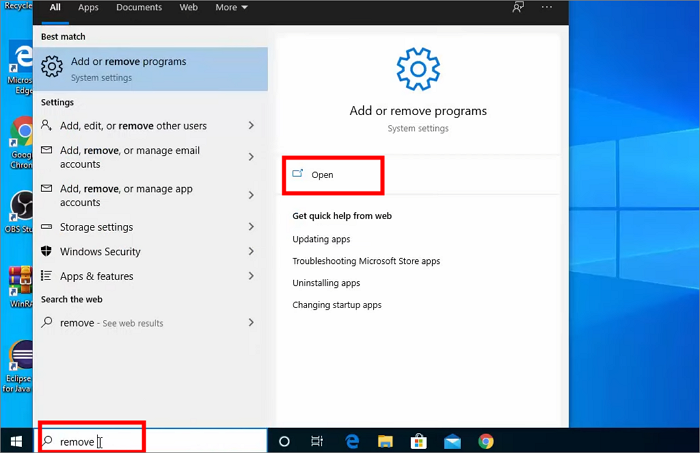Open the OBS Studio desktop shortcut
Screen dimensions: 700x453
click(21, 212)
